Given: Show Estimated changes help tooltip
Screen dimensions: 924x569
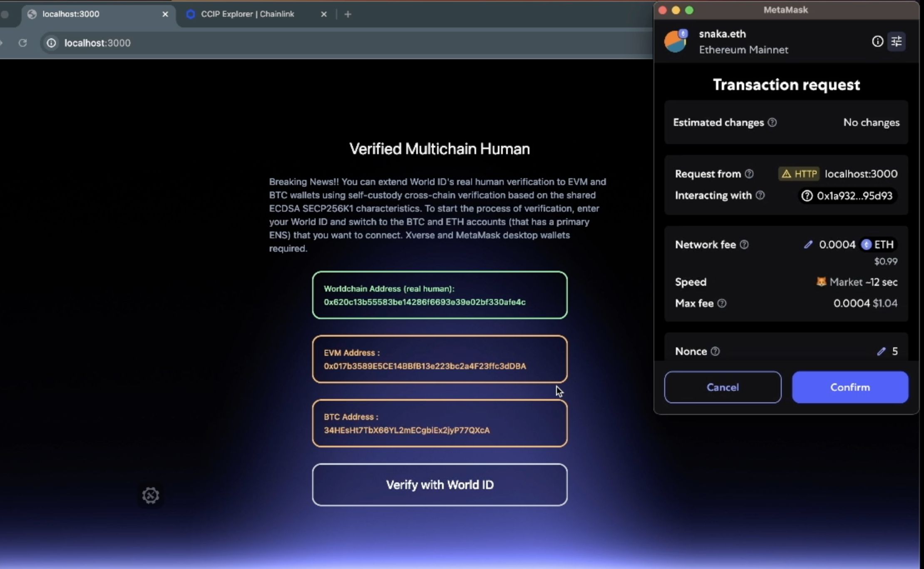Looking at the screenshot, I should pos(772,122).
